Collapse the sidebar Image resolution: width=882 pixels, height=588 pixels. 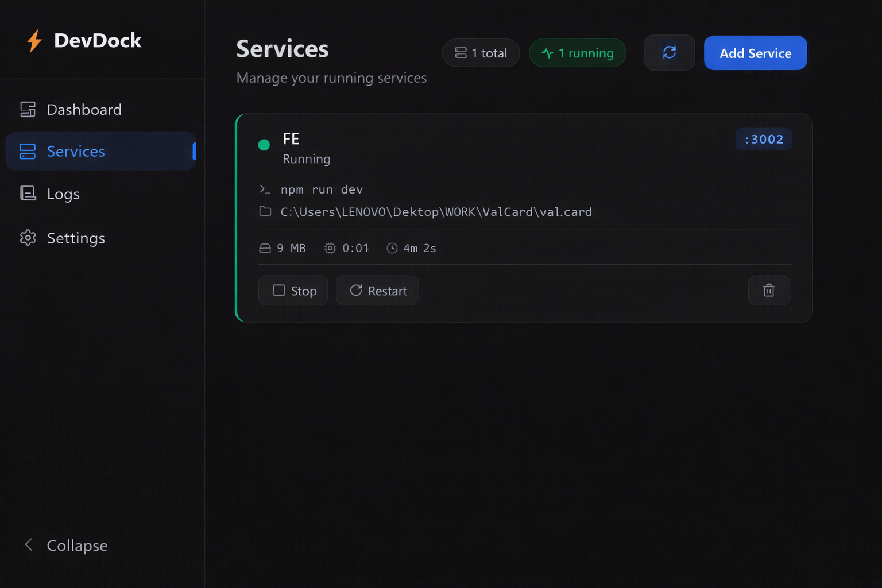click(x=77, y=545)
